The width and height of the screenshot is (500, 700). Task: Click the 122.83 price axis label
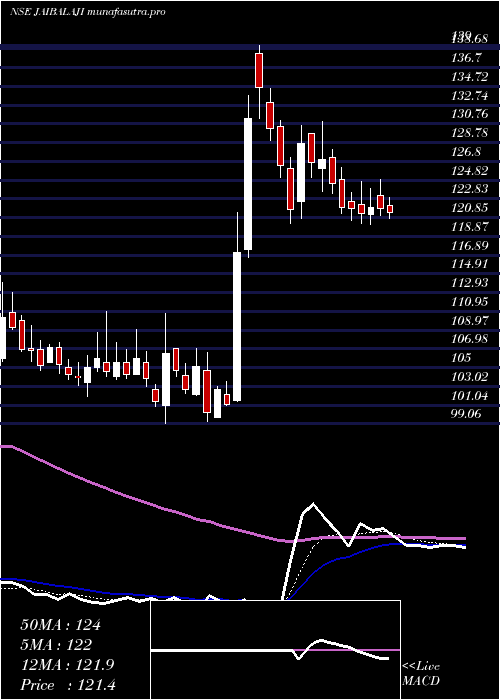coord(470,189)
